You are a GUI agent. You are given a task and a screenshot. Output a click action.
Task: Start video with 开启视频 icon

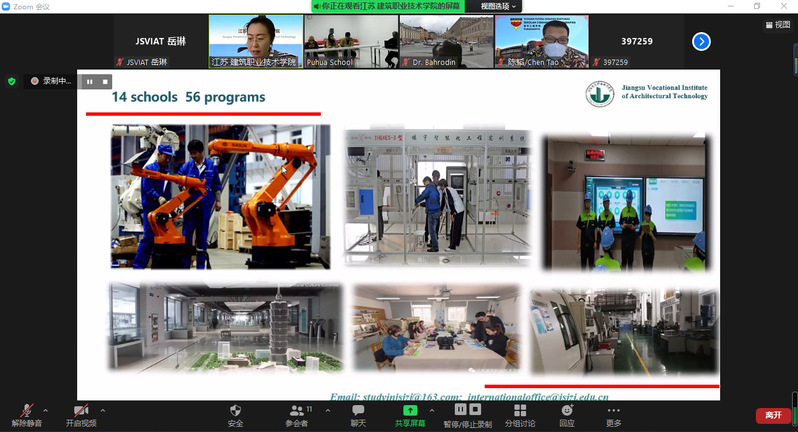[81, 412]
